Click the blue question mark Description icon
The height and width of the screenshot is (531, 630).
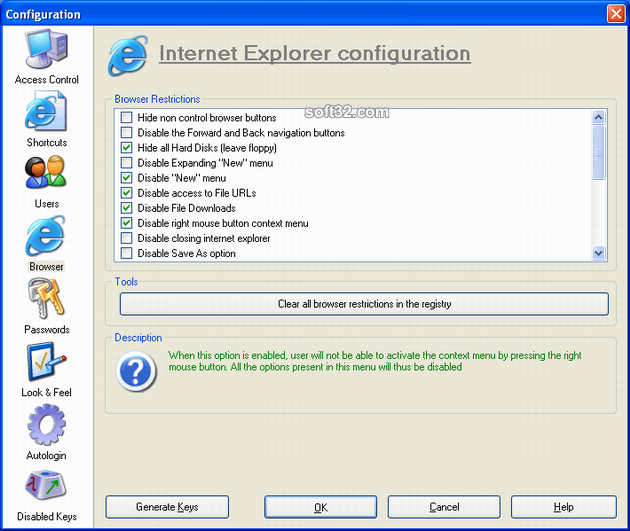pyautogui.click(x=136, y=372)
